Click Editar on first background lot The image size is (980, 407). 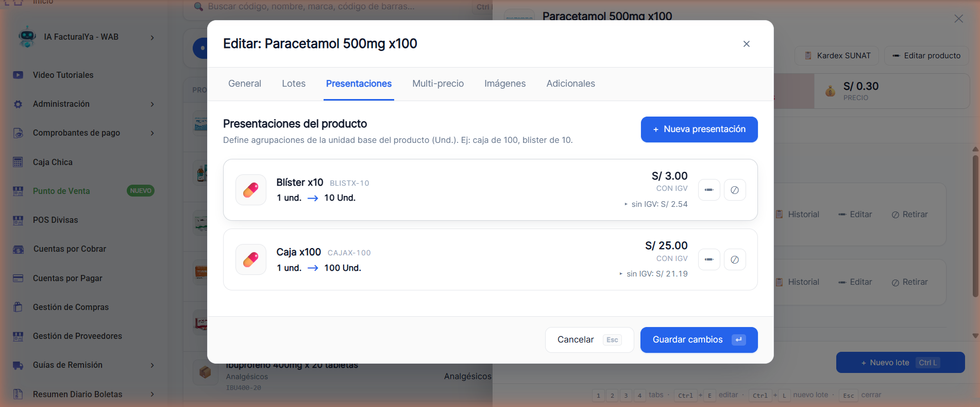[855, 215]
